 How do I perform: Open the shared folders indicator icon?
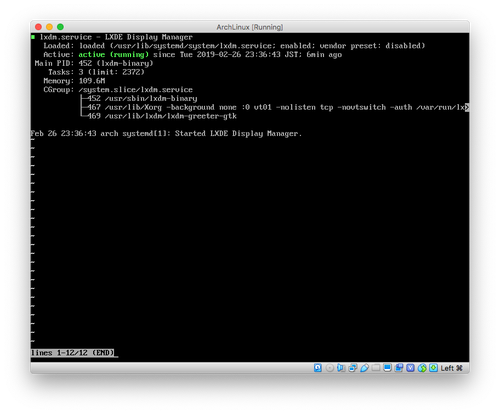(376, 368)
